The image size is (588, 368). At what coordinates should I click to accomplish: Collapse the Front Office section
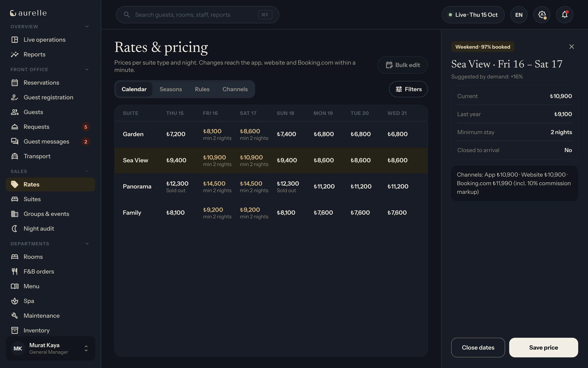pos(87,69)
